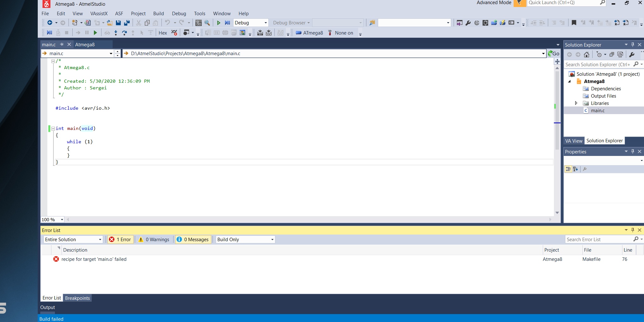
Task: Expand the Libraries node in Solution Explorer
Action: point(576,103)
